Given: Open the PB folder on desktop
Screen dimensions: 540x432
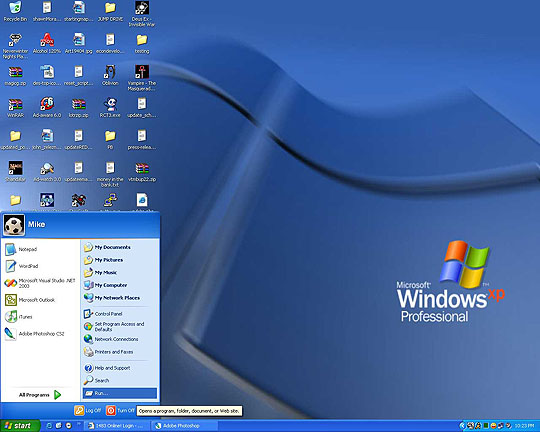Looking at the screenshot, I should pyautogui.click(x=110, y=140).
